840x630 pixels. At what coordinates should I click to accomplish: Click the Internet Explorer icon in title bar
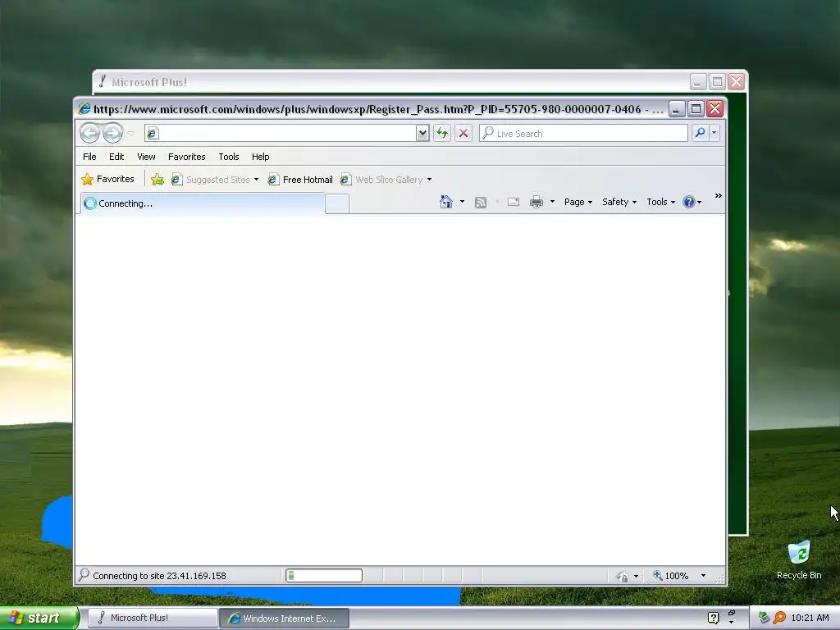tap(84, 109)
